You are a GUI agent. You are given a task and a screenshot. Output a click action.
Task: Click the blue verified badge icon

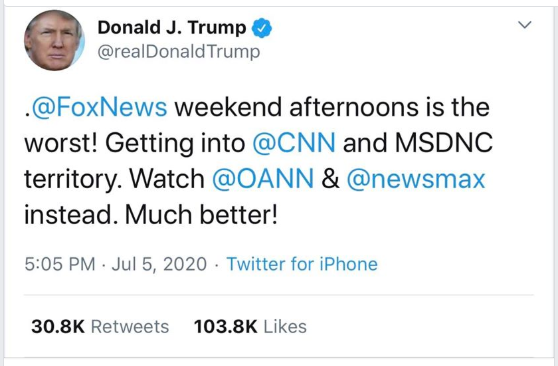[x=262, y=28]
